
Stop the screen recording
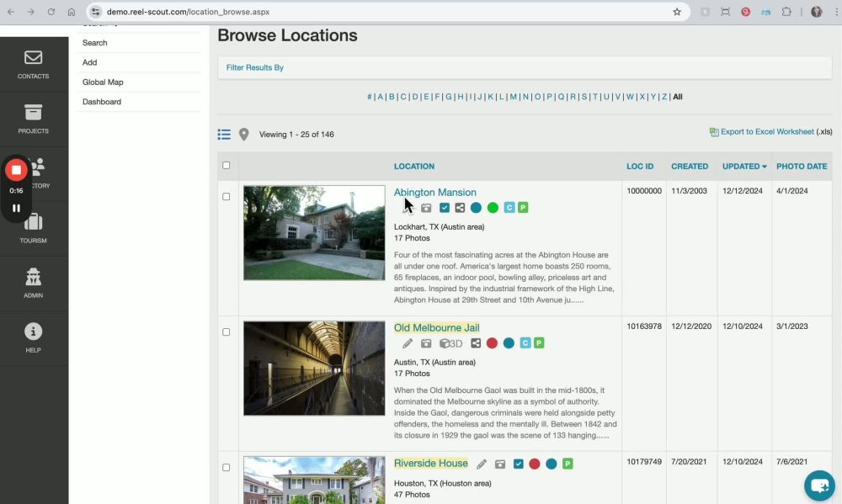coord(16,170)
